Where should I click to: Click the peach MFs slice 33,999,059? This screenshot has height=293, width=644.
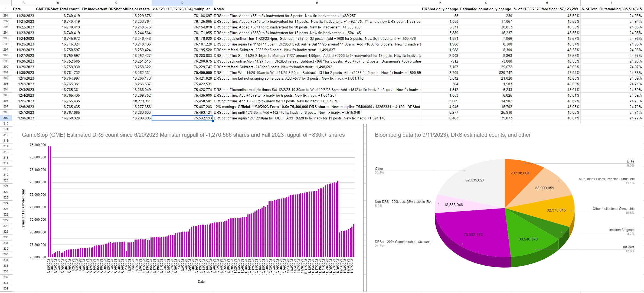(x=544, y=188)
